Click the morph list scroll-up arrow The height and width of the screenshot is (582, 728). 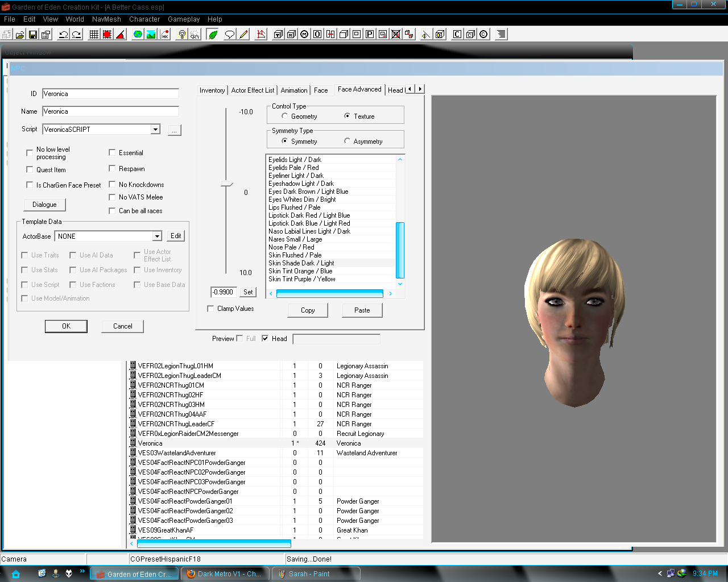(x=400, y=159)
